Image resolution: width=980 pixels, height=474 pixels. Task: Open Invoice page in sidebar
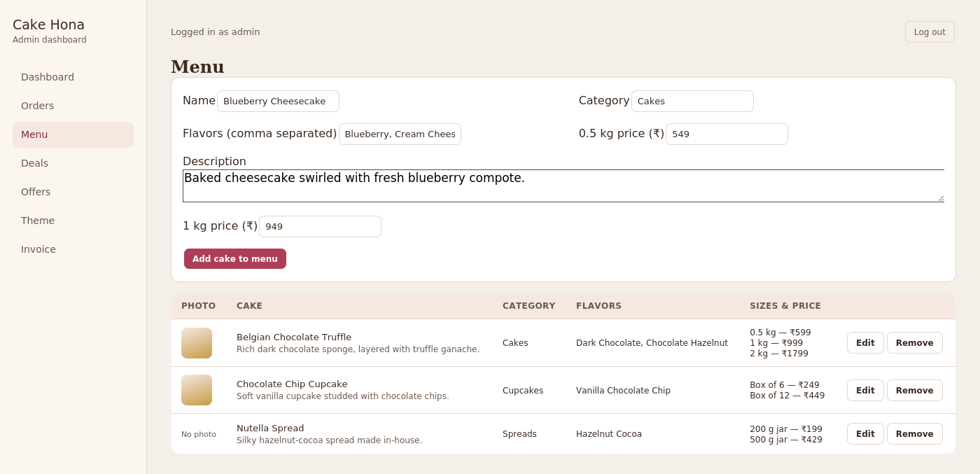[x=73, y=249]
